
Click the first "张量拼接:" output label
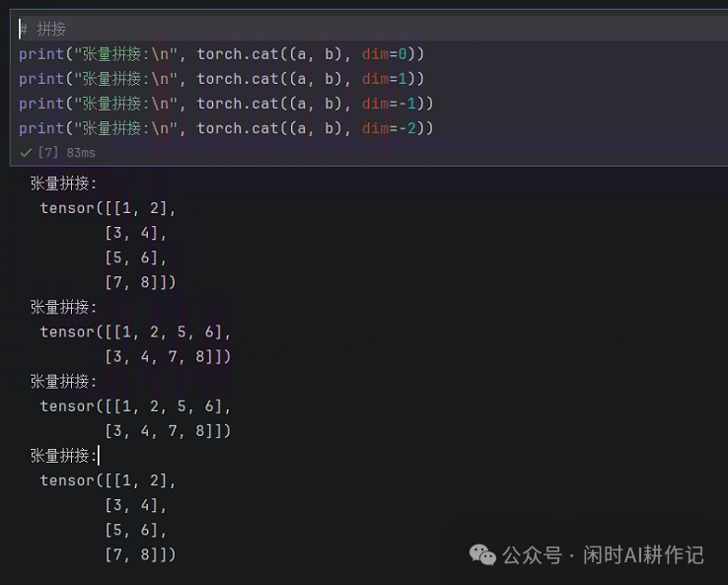coord(63,183)
